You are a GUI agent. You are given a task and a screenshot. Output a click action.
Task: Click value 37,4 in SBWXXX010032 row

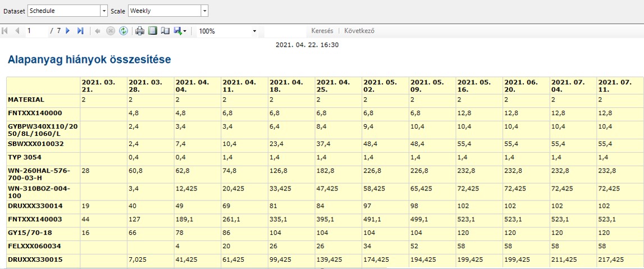click(x=323, y=144)
